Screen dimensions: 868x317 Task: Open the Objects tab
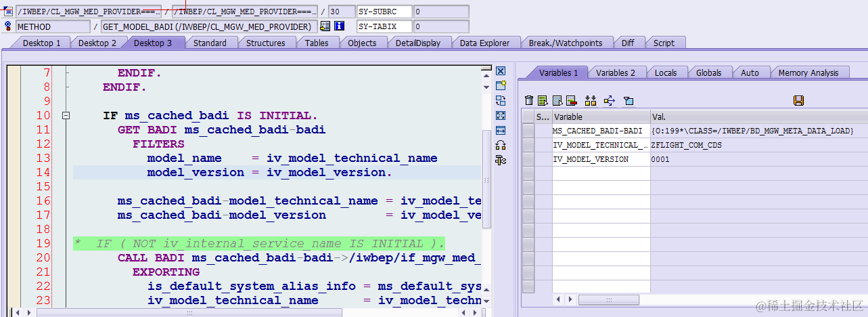(x=362, y=43)
